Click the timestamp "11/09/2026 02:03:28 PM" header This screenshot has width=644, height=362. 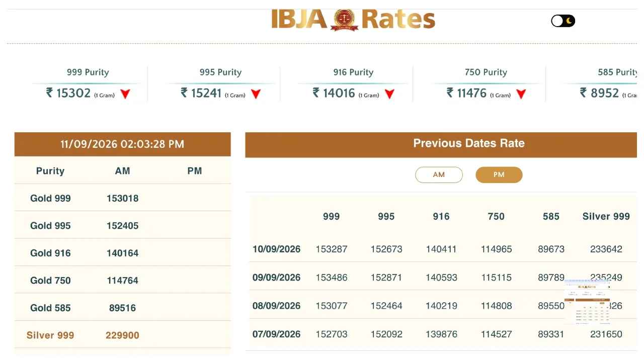(122, 144)
